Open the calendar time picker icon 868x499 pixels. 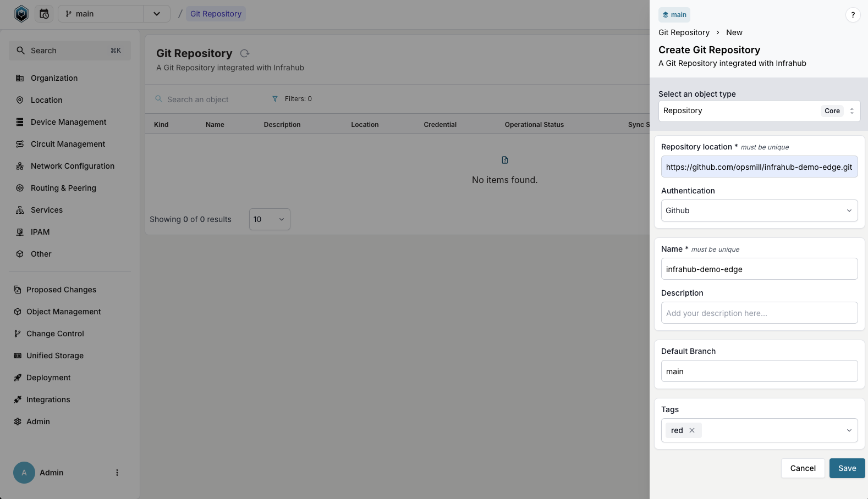click(x=45, y=14)
